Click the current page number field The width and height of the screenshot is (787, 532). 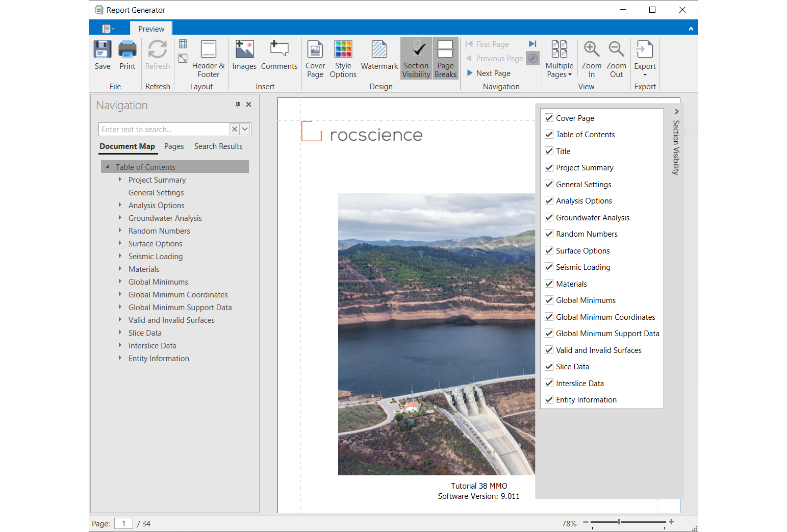tap(123, 523)
